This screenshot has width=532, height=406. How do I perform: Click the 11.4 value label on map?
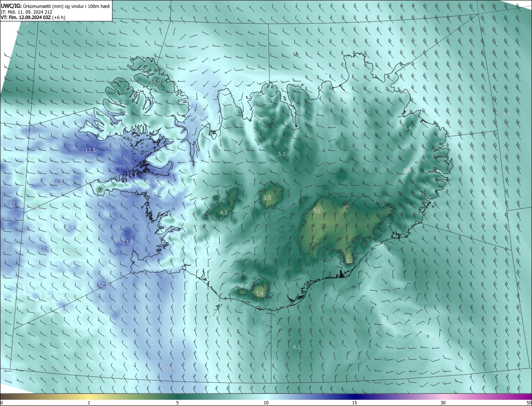pos(168,369)
